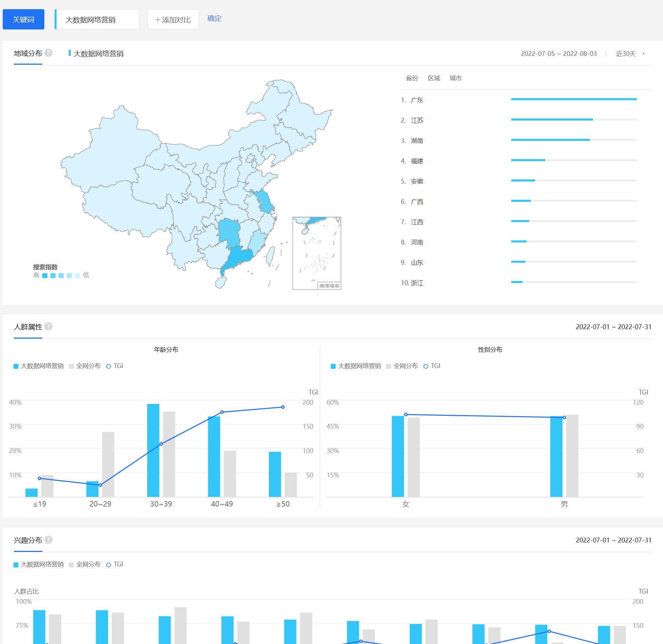The height and width of the screenshot is (644, 663).
Task: Click the 山东 province row label
Action: coord(417,263)
